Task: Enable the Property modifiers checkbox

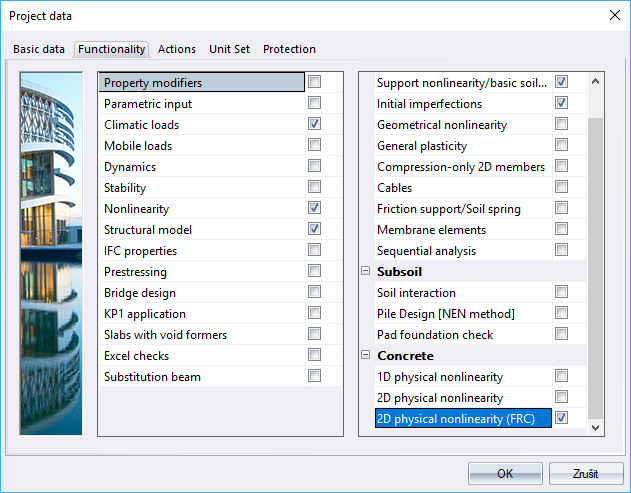Action: (315, 82)
